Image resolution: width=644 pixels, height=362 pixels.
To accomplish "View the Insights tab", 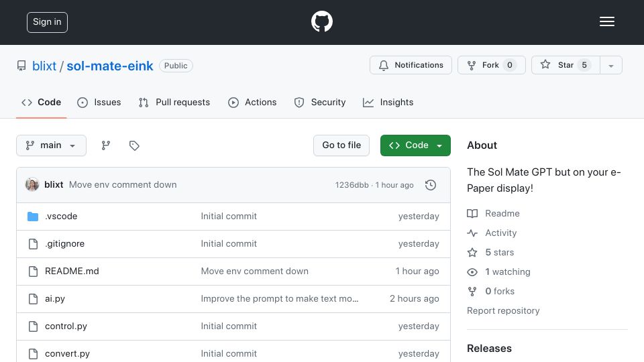I will (388, 102).
